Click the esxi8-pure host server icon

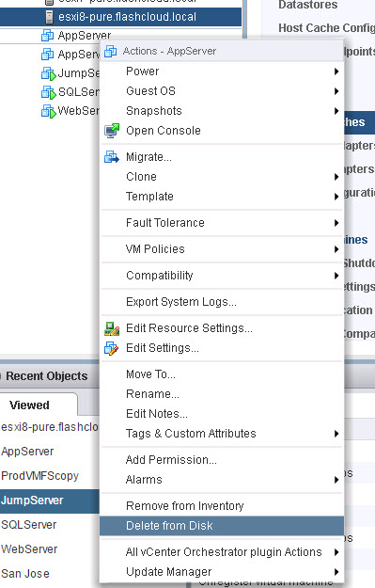(49, 17)
